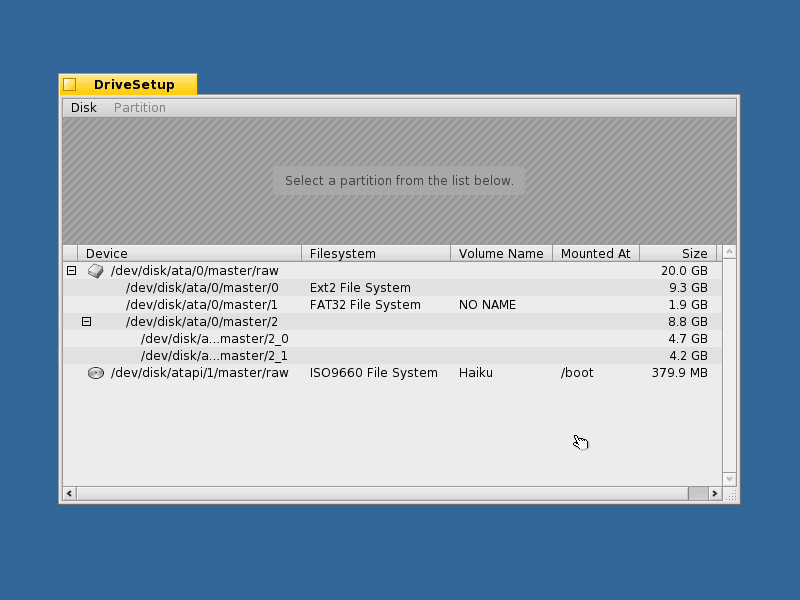Click the Haiku volume name

pos(476,373)
